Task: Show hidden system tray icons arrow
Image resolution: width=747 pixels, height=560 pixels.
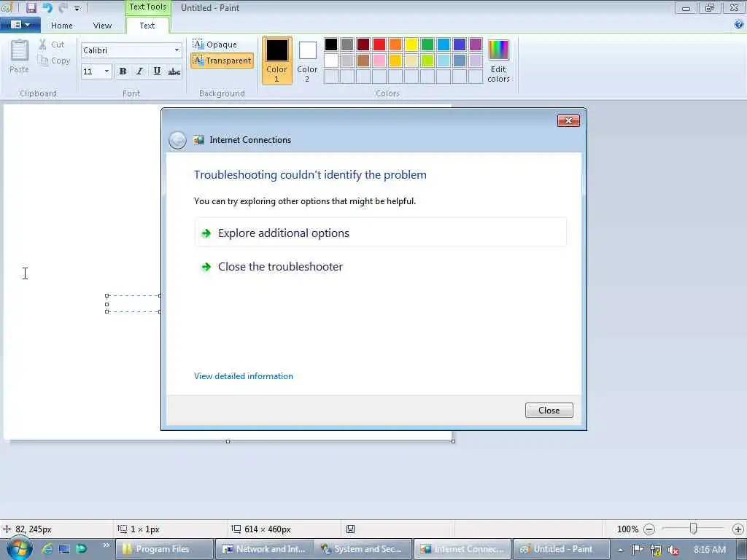Action: pos(620,550)
